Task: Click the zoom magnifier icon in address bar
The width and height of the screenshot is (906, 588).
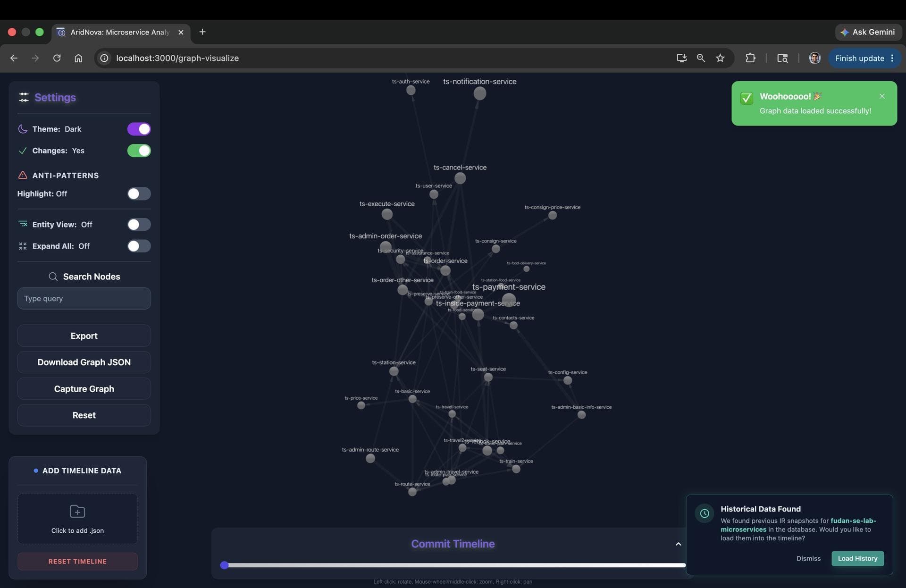Action: (701, 58)
